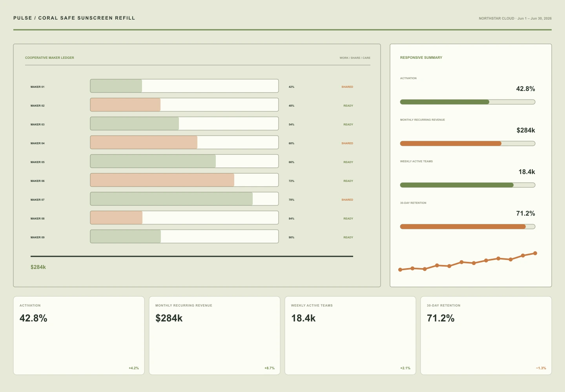Click the 30-Day Retention summary bar
The height and width of the screenshot is (392, 565).
(468, 227)
